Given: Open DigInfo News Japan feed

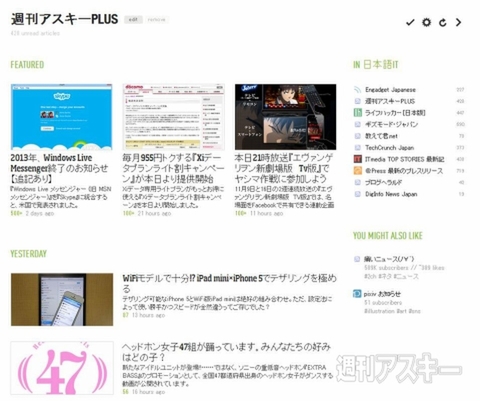Looking at the screenshot, I should coord(391,194).
